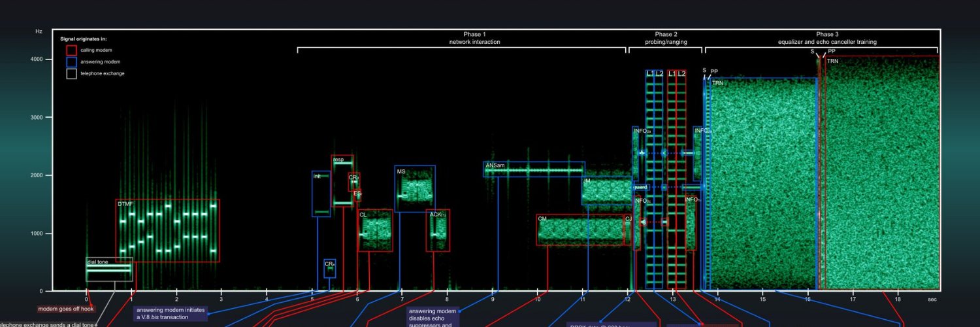Click the blue-boxed CR label near the axis

click(329, 264)
